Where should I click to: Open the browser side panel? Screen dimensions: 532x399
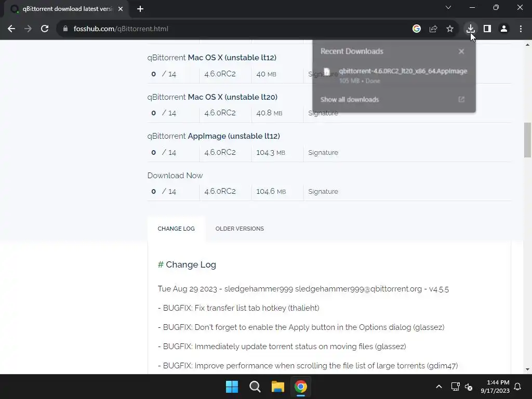tap(487, 29)
